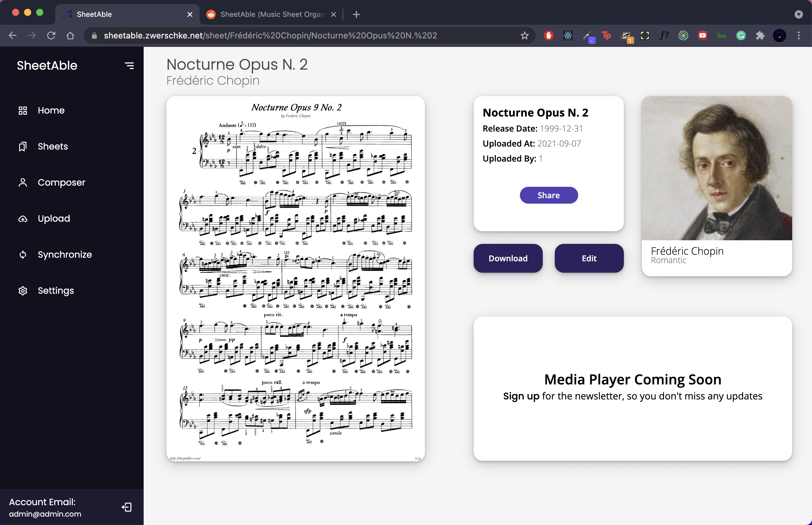Click the Sign up newsletter link
The image size is (812, 525).
tap(521, 396)
